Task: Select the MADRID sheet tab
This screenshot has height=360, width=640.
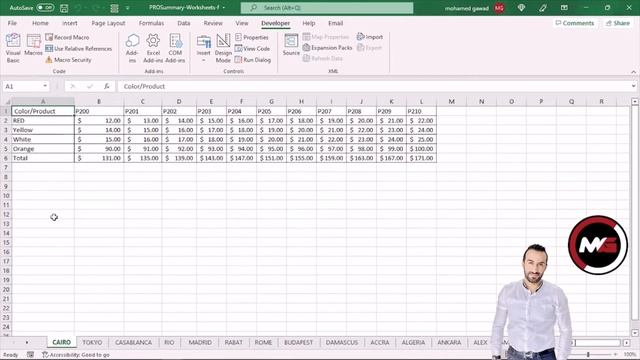Action: 200,342
